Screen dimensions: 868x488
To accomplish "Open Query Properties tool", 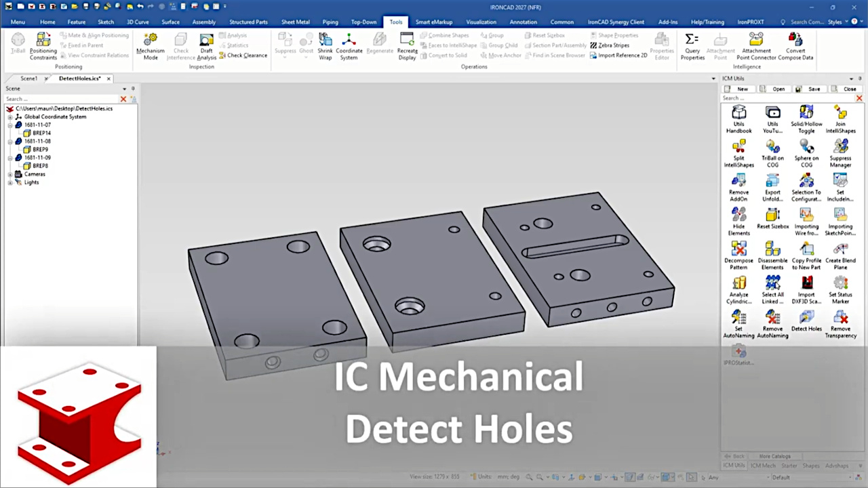I will coord(692,46).
